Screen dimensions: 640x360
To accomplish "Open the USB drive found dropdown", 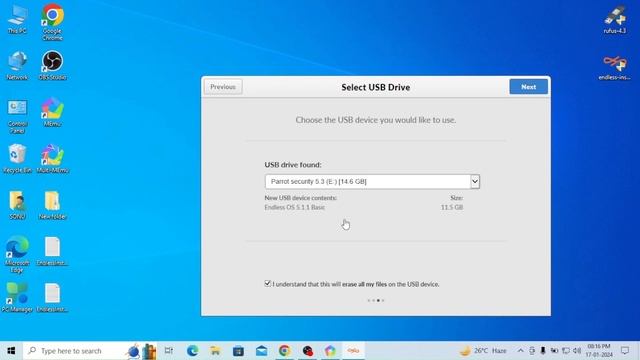I will point(475,181).
